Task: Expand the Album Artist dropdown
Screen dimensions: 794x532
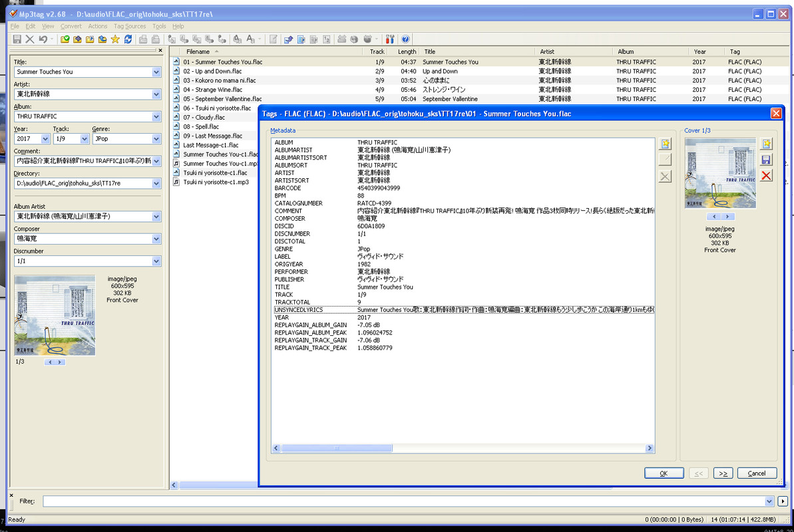Action: tap(156, 217)
